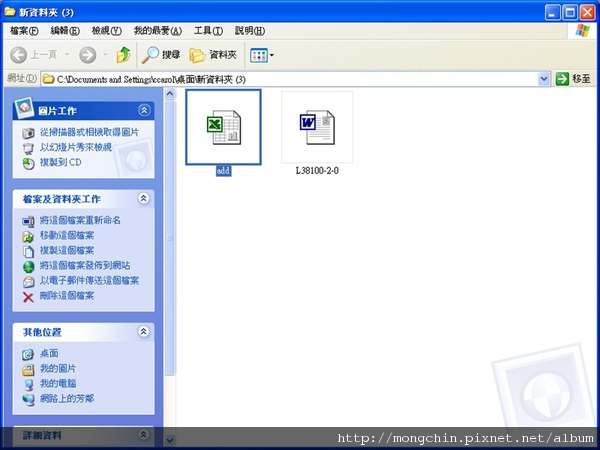Collapse the 詳細資料 panel
The image size is (600, 450).
pos(143,434)
